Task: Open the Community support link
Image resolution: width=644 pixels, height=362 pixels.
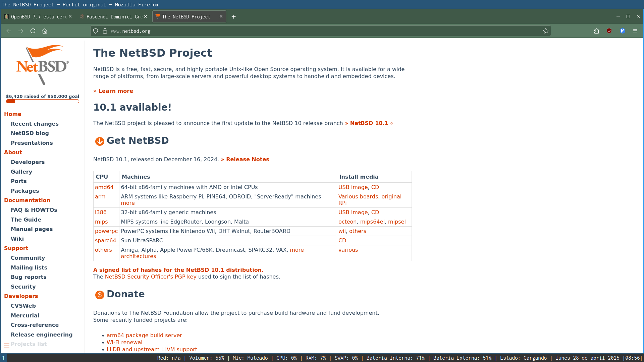Action: point(28,258)
